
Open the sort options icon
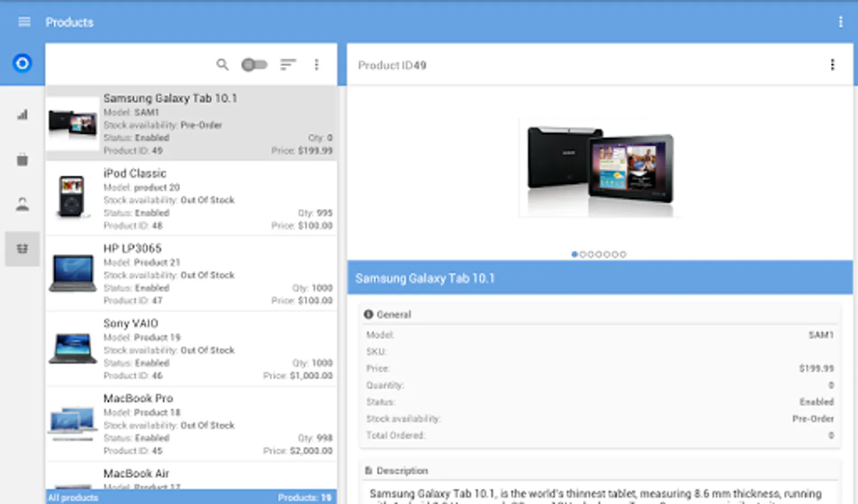click(288, 64)
